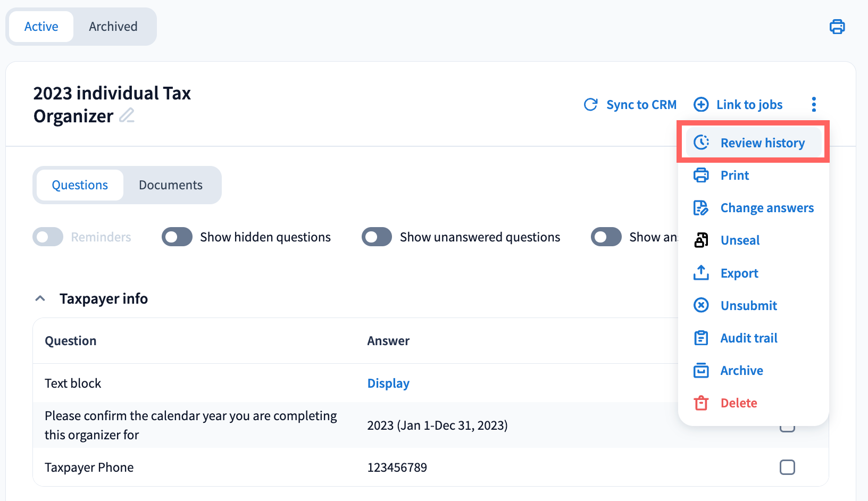
Task: Check the Taxpayer Phone row checkbox
Action: pos(787,467)
